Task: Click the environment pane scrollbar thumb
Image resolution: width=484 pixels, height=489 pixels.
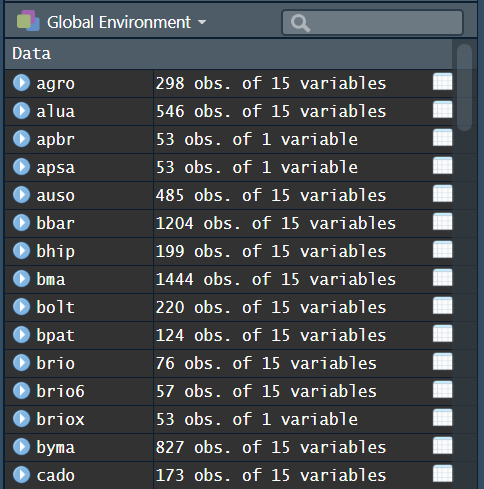Action: tap(465, 87)
